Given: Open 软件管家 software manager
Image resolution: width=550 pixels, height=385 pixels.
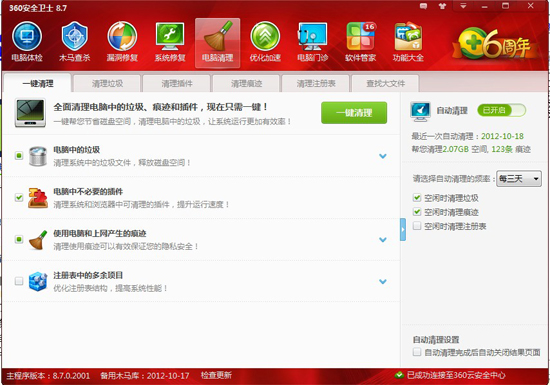Looking at the screenshot, I should point(361,42).
